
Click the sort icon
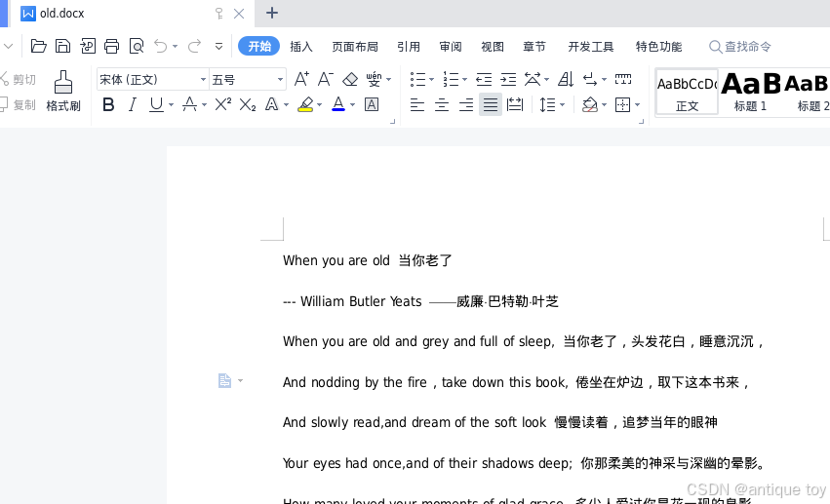[566, 79]
